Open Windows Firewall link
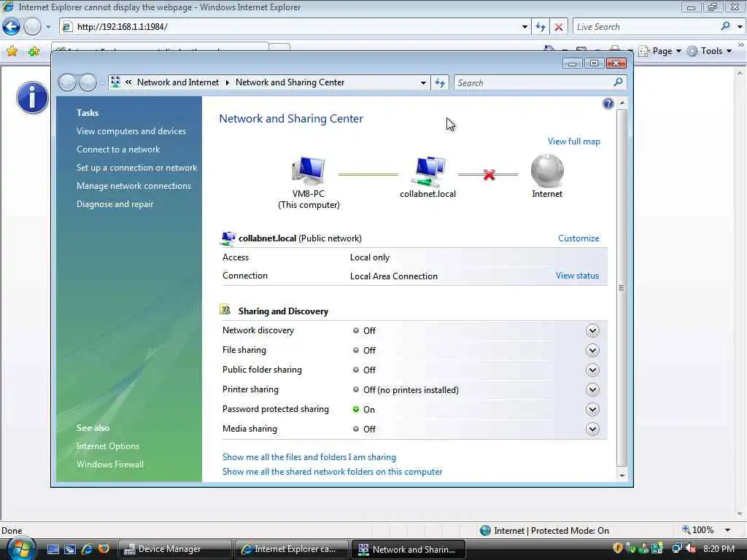This screenshot has width=747, height=560. (109, 464)
